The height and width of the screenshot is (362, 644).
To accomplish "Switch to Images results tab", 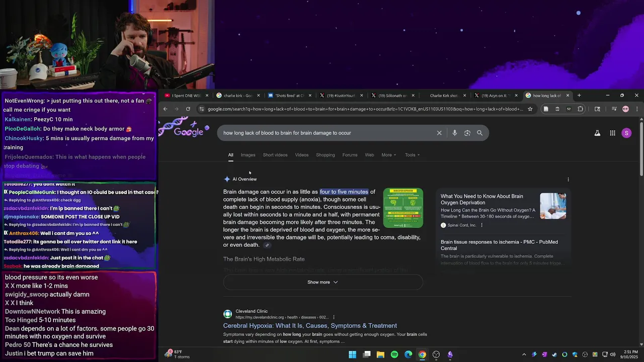I will pos(248,155).
